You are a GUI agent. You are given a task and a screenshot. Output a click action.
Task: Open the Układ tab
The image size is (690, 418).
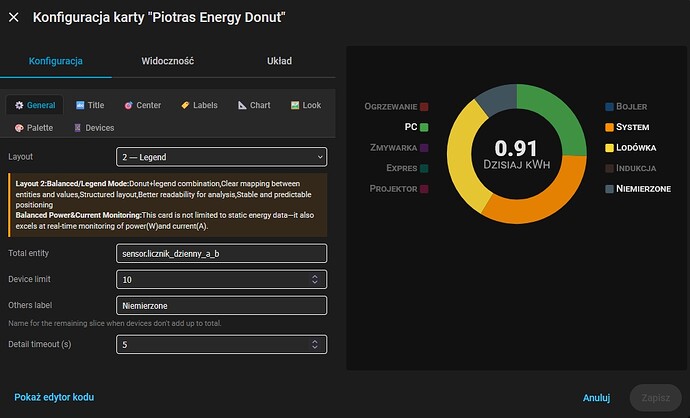(279, 61)
